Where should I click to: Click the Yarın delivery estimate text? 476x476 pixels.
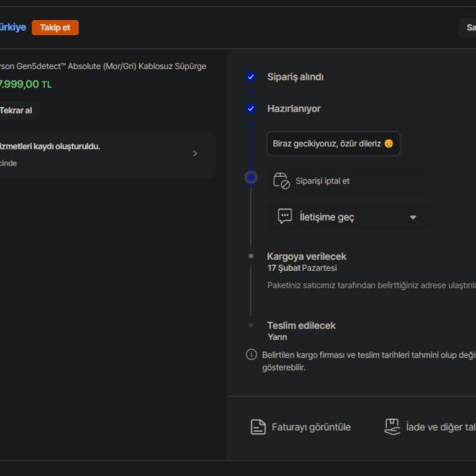277,337
